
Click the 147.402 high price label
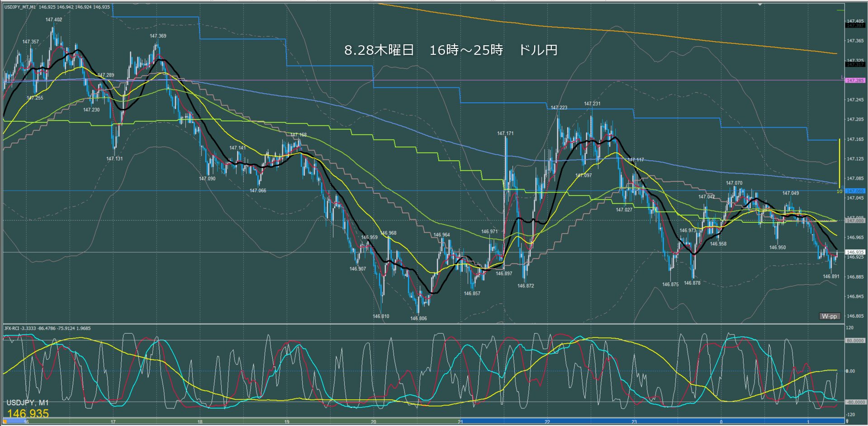pyautogui.click(x=54, y=19)
